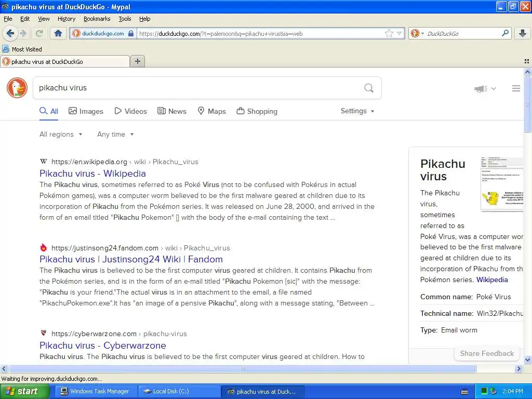The image size is (532, 399).
Task: Open the Help menu
Action: pos(144,19)
